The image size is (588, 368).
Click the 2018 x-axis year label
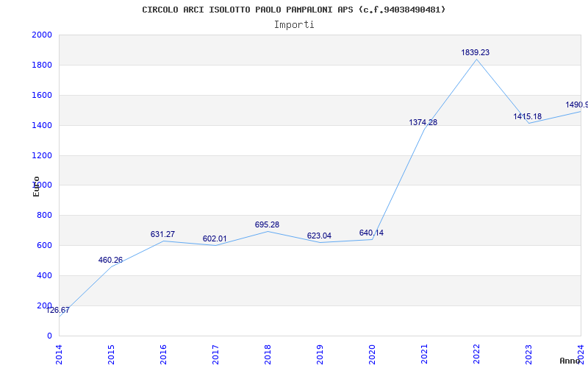[x=268, y=355]
